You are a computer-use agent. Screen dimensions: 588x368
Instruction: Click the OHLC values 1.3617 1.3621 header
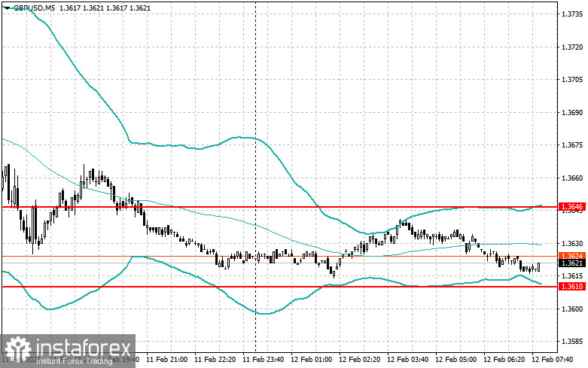click(x=105, y=8)
